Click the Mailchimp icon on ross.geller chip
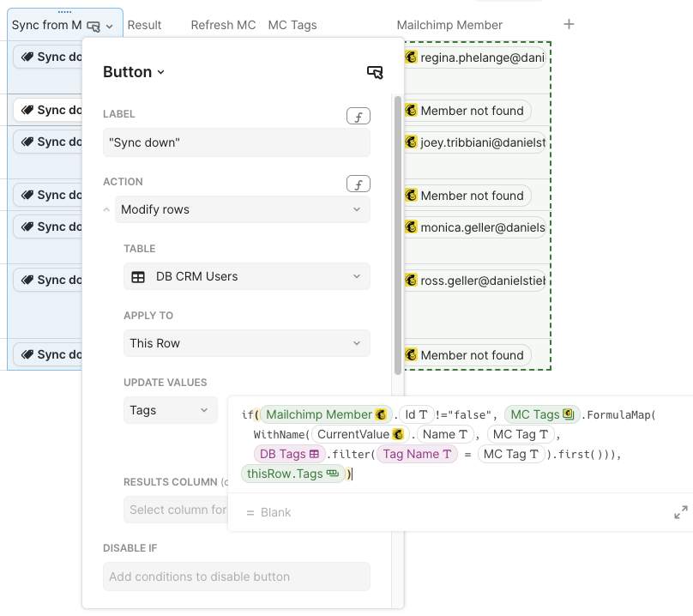 pyautogui.click(x=411, y=280)
